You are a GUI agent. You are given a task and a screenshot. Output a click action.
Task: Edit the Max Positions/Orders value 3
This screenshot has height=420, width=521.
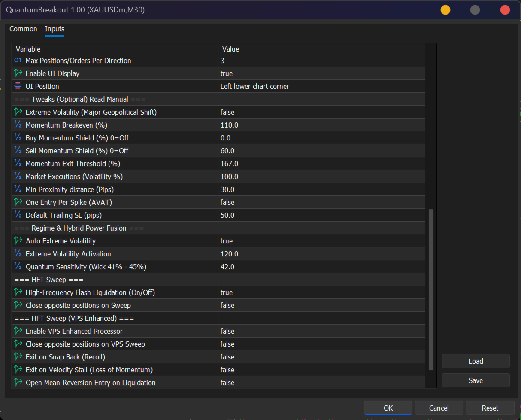pos(321,61)
